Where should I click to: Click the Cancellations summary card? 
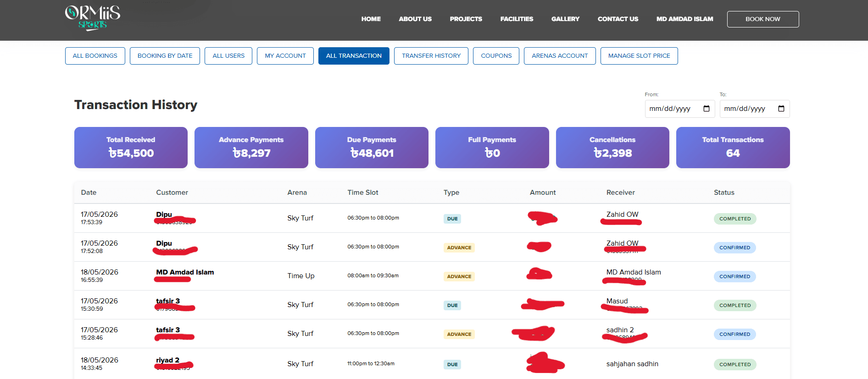click(612, 148)
